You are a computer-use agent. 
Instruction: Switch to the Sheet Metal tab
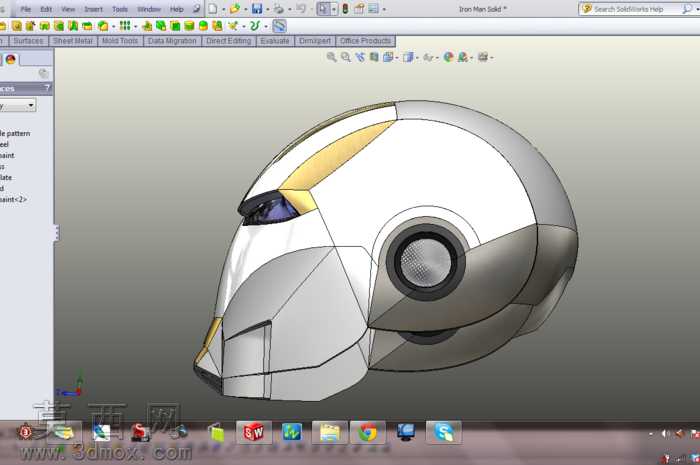72,41
